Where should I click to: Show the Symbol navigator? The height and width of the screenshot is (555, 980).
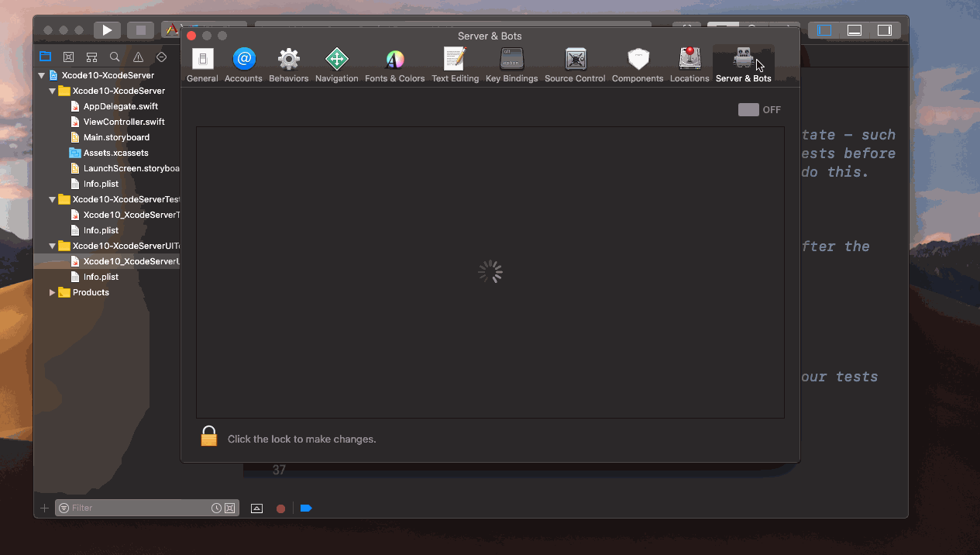pyautogui.click(x=91, y=57)
